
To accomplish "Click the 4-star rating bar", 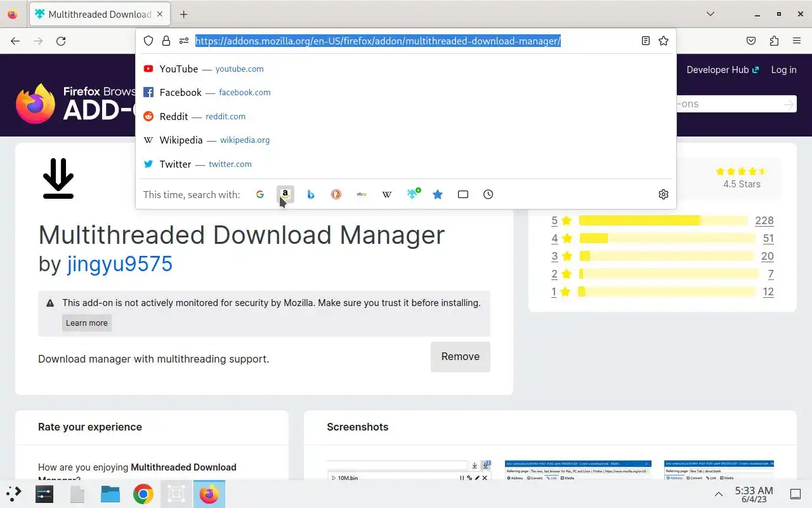I will (667, 238).
